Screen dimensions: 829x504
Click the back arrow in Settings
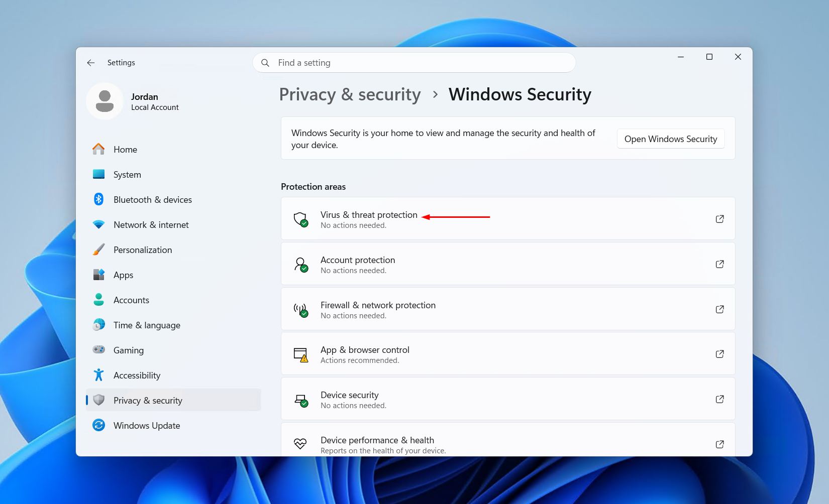(x=91, y=63)
